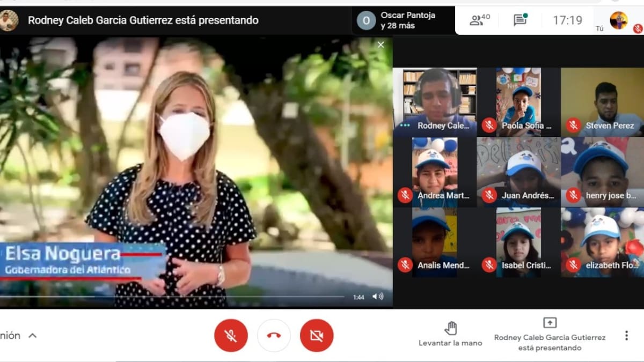The width and height of the screenshot is (644, 362).
Task: Toggle the microphone mute button
Action: tap(231, 336)
